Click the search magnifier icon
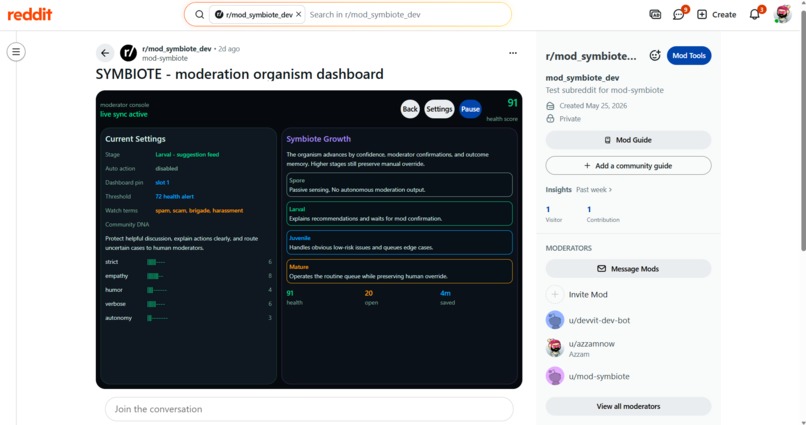The width and height of the screenshot is (806, 425). coord(199,15)
